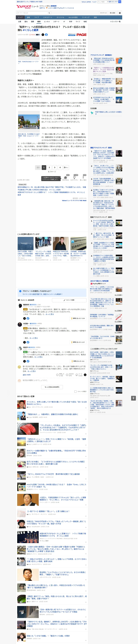Click the back-to-top arrow button
This screenshot has width=138, height=644.
coord(133,398)
